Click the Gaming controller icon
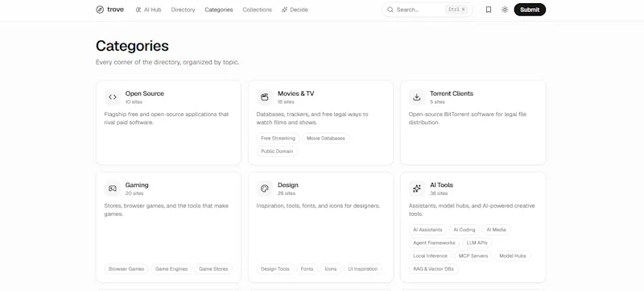The image size is (644, 291). [113, 189]
